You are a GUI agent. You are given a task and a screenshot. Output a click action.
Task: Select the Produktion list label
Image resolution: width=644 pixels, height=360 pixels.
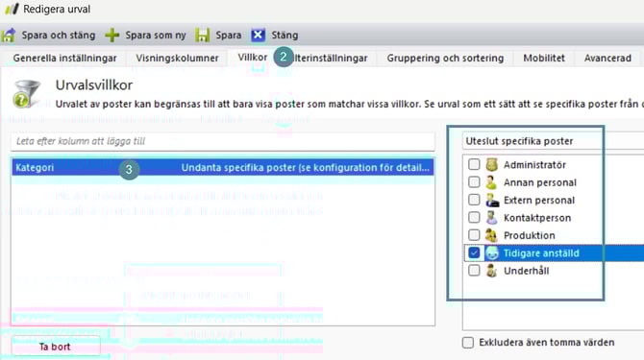point(530,235)
